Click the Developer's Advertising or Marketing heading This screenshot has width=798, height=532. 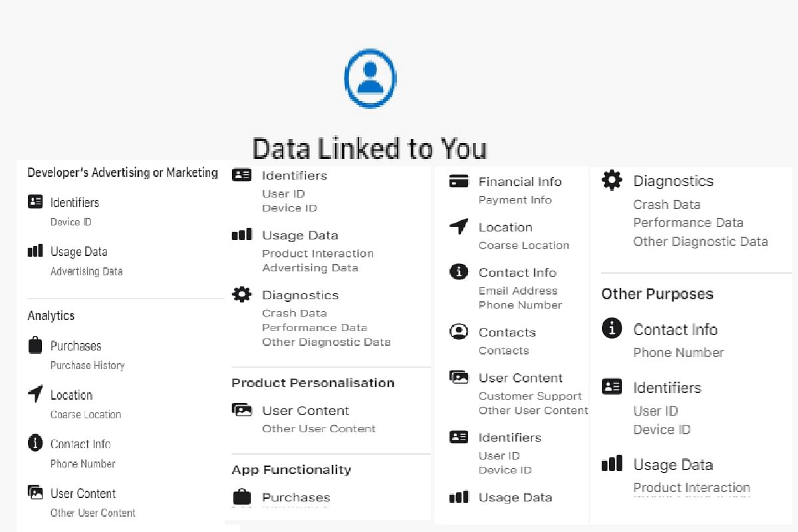coord(122,173)
